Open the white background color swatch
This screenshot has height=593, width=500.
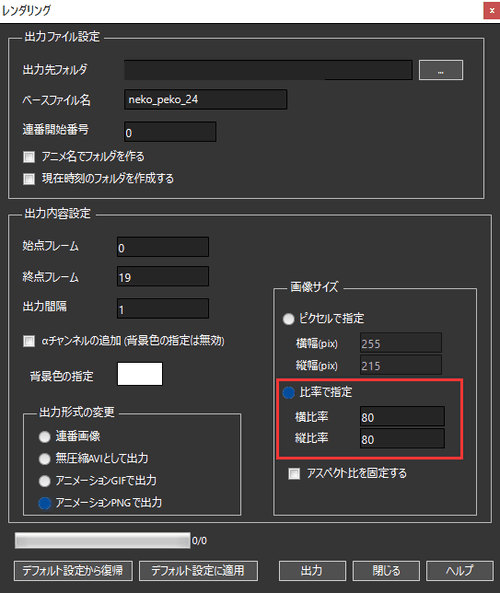point(140,374)
